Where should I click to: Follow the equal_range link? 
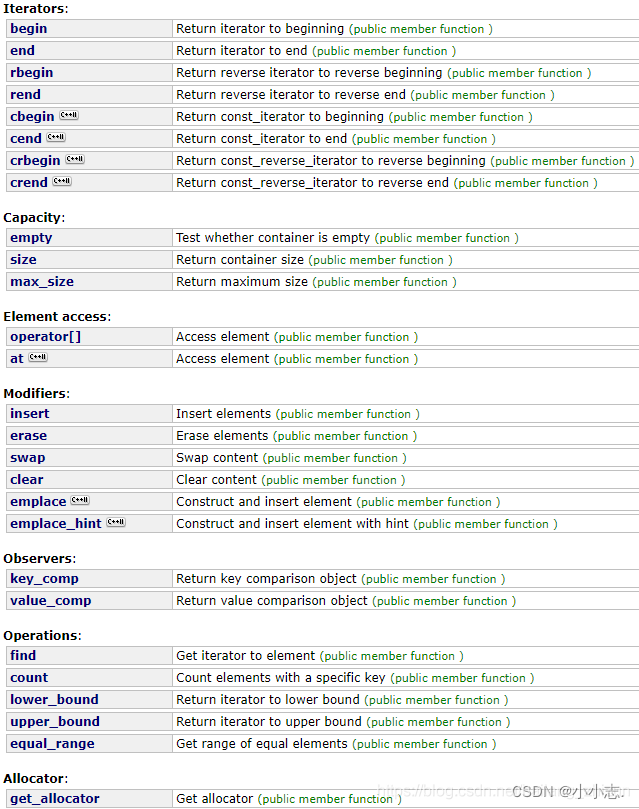(52, 743)
